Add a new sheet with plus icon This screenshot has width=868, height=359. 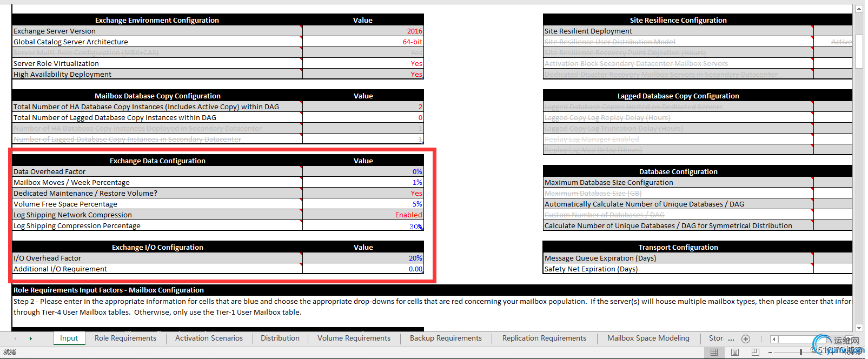coord(746,339)
